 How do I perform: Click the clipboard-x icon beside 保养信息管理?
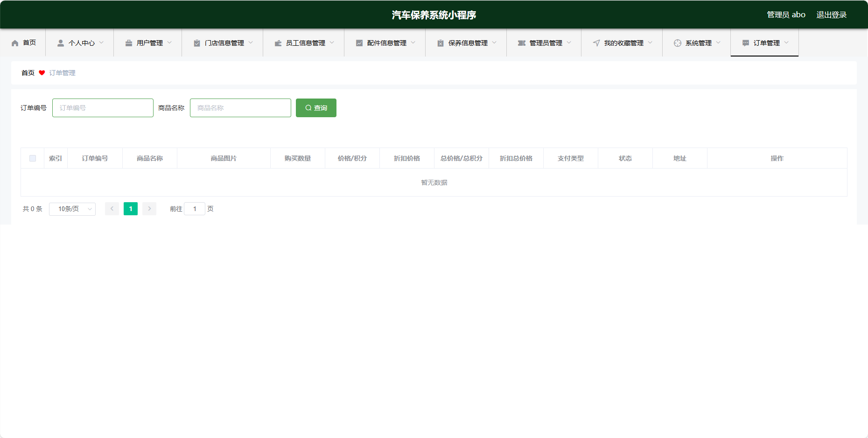441,43
